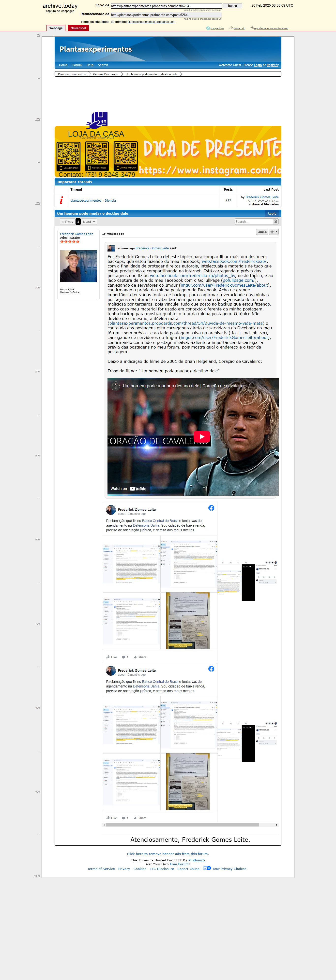The height and width of the screenshot is (980, 336).
Task: Click the receipt photo in first Facebook embed
Action: tap(188, 620)
